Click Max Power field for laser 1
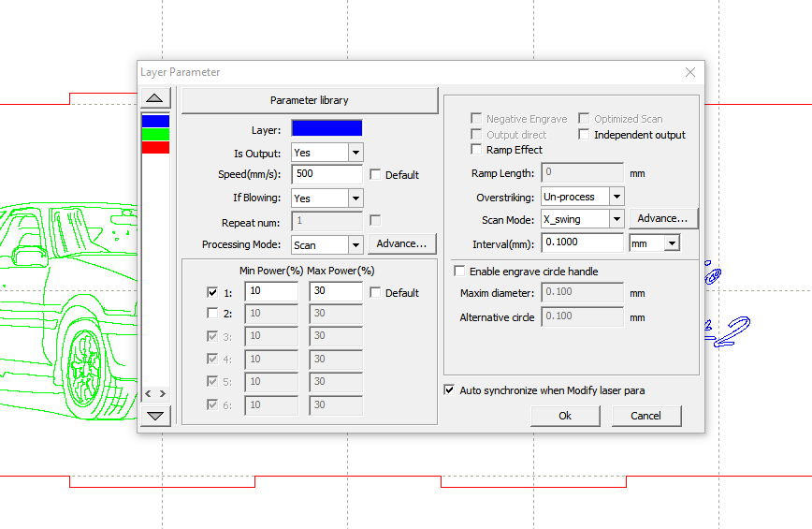The image size is (812, 529). pyautogui.click(x=336, y=291)
